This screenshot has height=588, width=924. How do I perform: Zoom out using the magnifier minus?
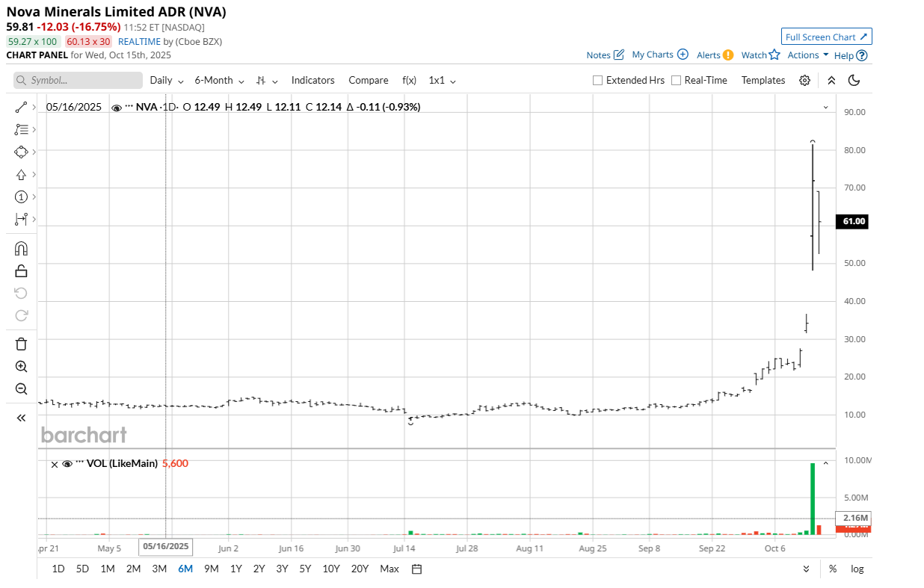21,389
